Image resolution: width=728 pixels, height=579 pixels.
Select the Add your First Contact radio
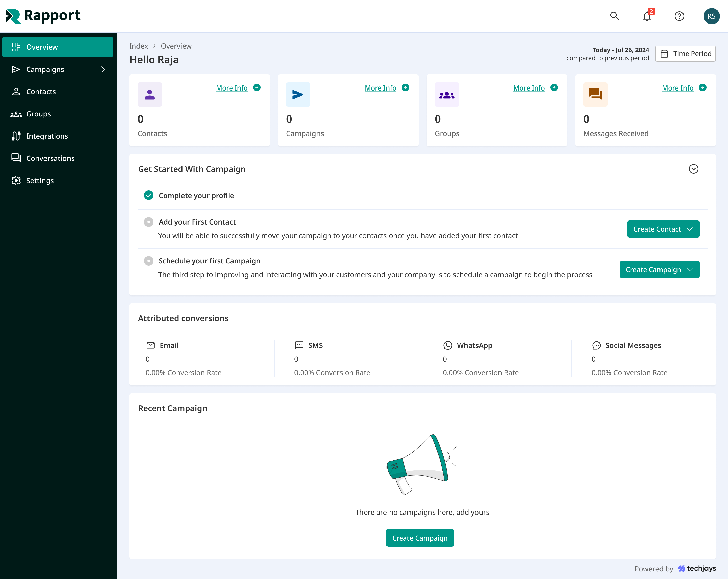(x=149, y=222)
